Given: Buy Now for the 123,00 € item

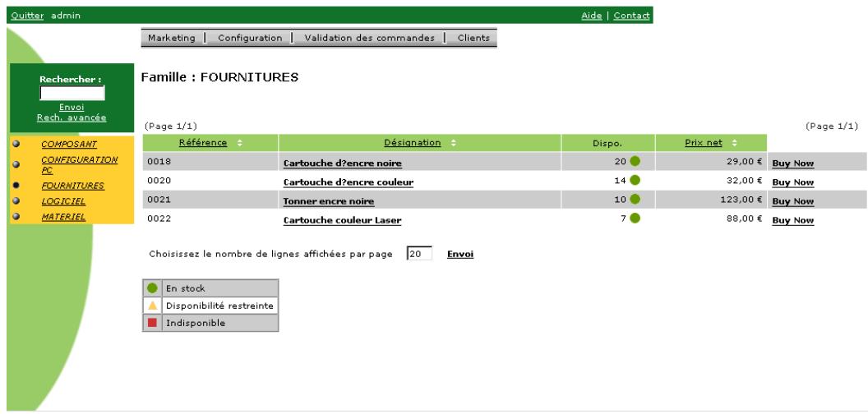Looking at the screenshot, I should click(792, 201).
